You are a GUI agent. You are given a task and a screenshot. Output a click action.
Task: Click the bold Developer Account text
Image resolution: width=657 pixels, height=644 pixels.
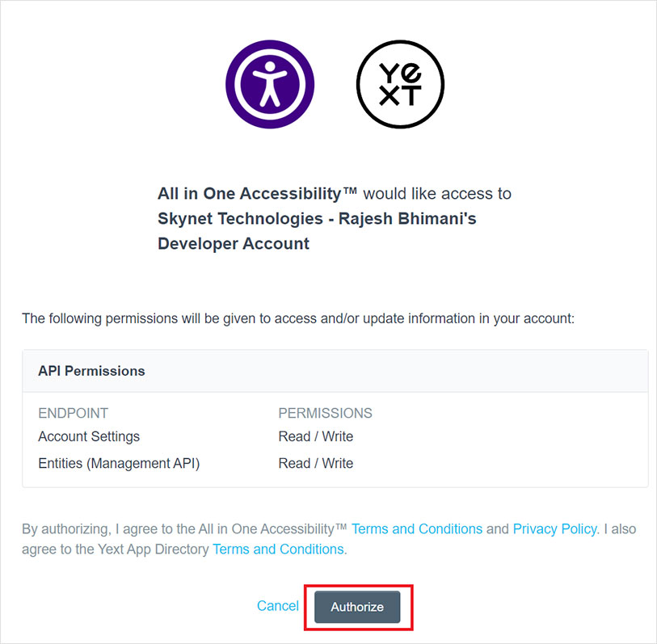click(x=234, y=244)
